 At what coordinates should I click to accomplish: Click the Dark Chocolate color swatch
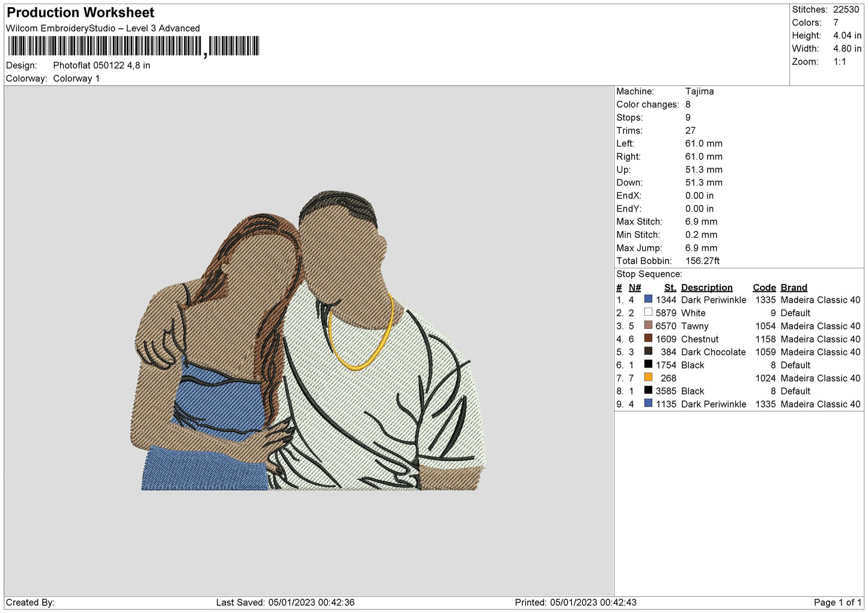point(648,351)
